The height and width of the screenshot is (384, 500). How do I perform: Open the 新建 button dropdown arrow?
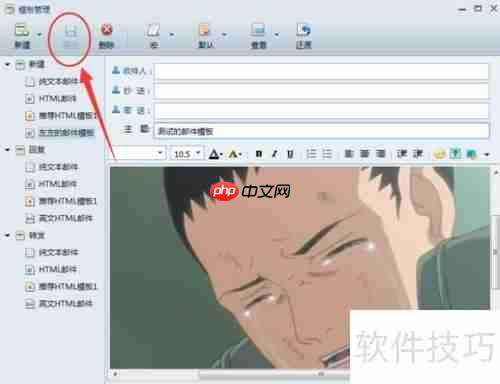point(40,34)
